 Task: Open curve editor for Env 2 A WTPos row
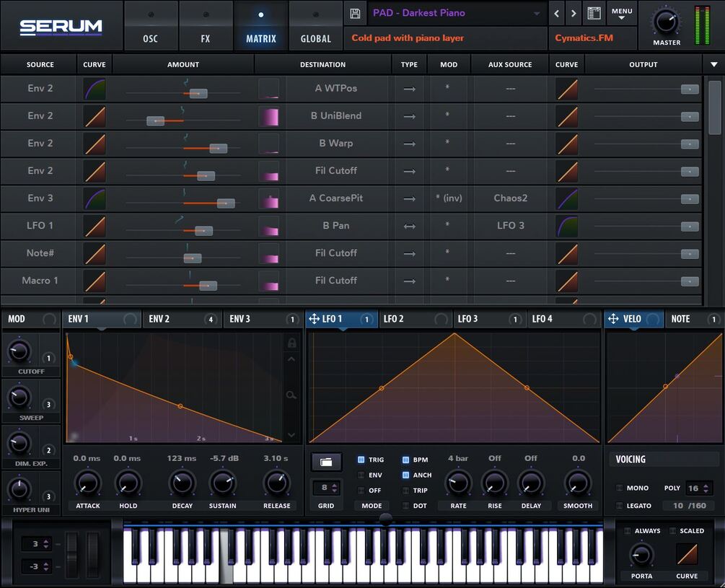95,89
